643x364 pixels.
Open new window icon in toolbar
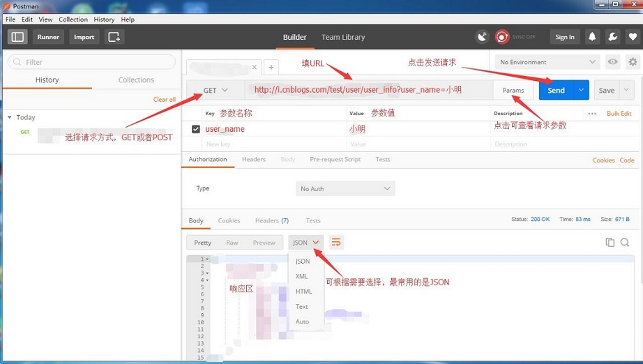tap(114, 37)
